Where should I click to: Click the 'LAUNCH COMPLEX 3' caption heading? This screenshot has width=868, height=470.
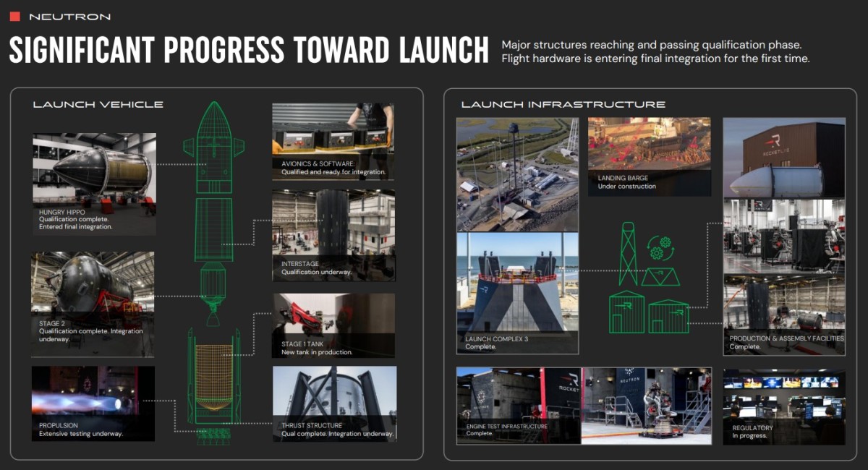(498, 339)
